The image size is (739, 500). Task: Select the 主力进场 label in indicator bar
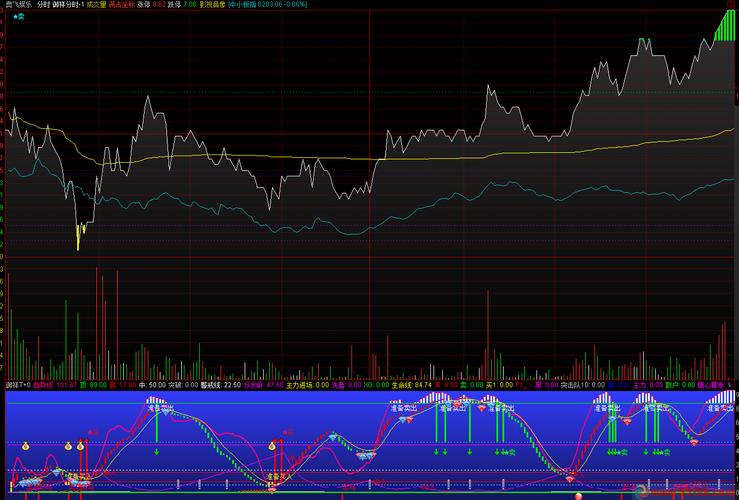click(299, 384)
